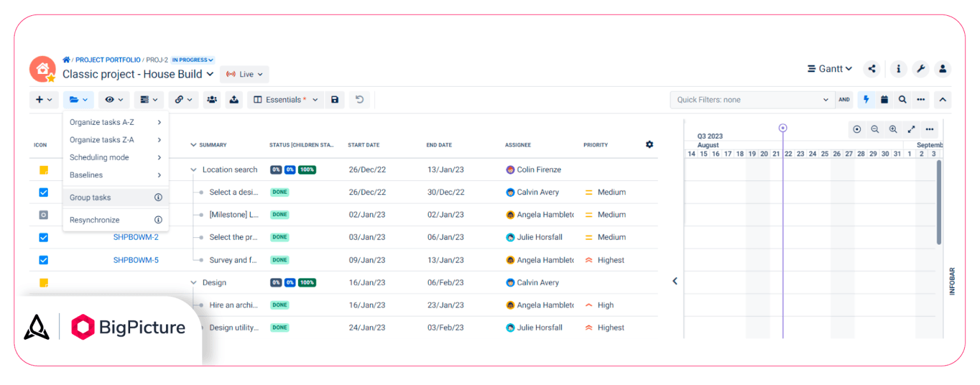Expand the Gantt chart to fullscreen

[912, 129]
